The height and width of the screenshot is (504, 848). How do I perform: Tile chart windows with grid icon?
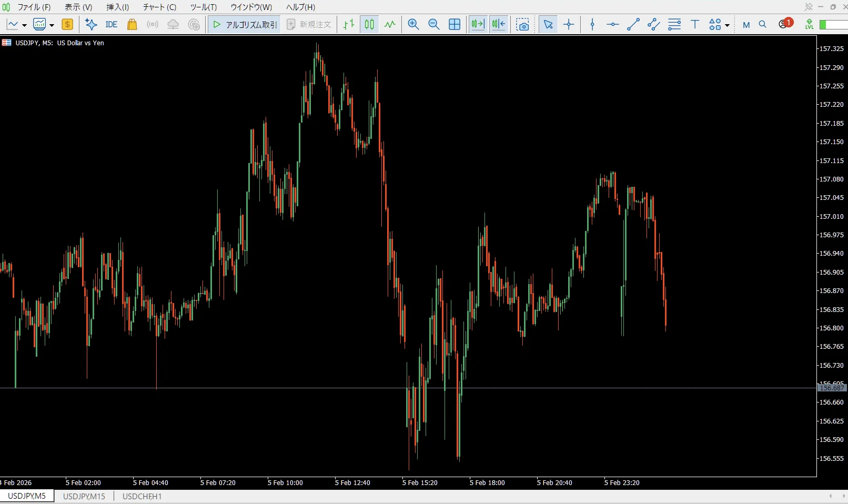(455, 24)
